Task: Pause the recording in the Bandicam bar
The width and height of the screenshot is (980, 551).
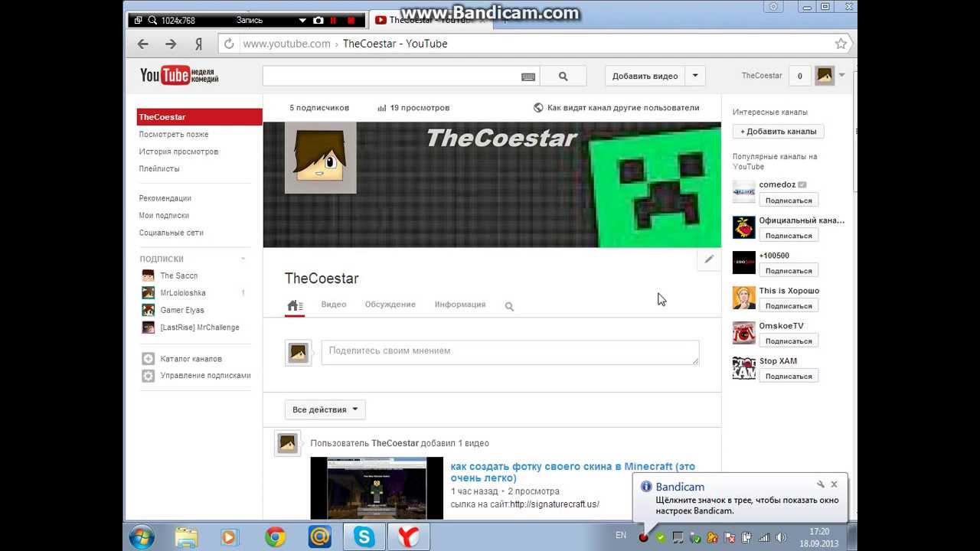Action: coord(334,21)
